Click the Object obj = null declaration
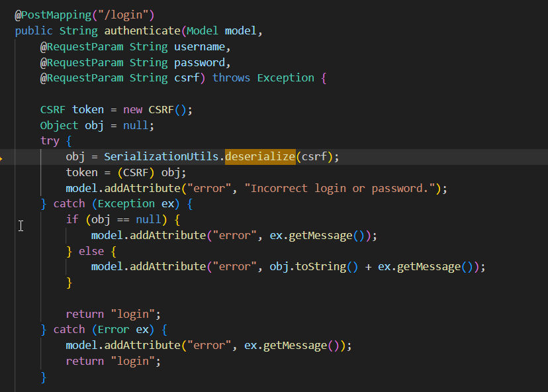Screen dimensions: 548x392 click(97, 125)
